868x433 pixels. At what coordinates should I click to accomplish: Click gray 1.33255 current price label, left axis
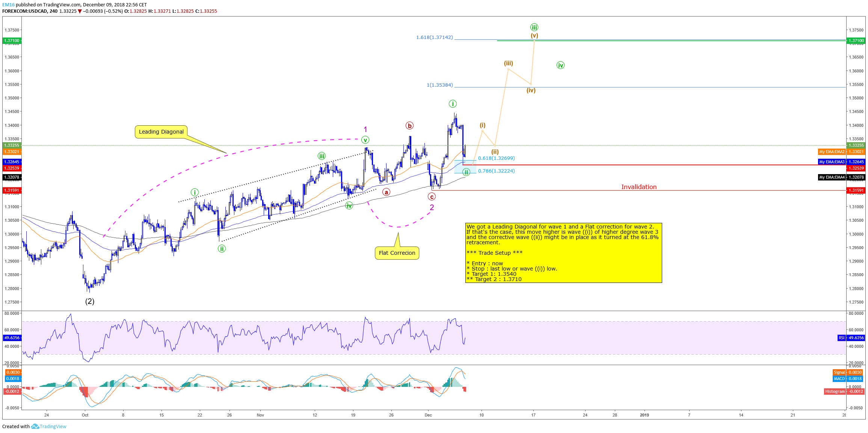(12, 145)
